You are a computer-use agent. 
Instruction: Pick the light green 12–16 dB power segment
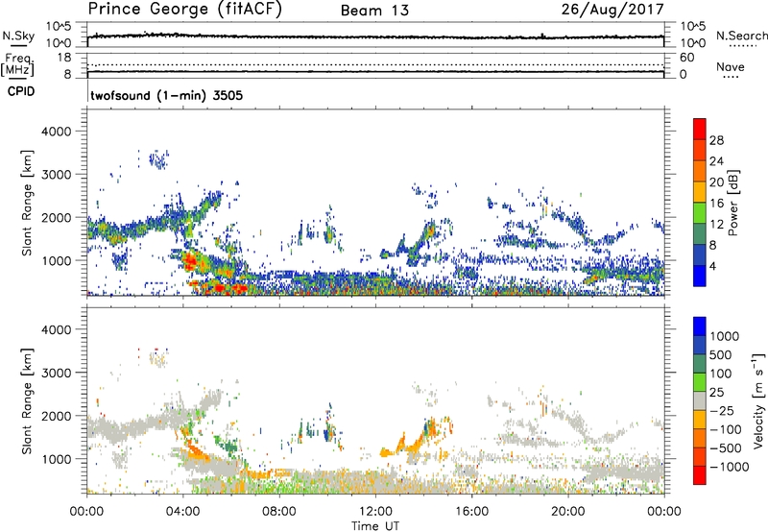pyautogui.click(x=700, y=213)
